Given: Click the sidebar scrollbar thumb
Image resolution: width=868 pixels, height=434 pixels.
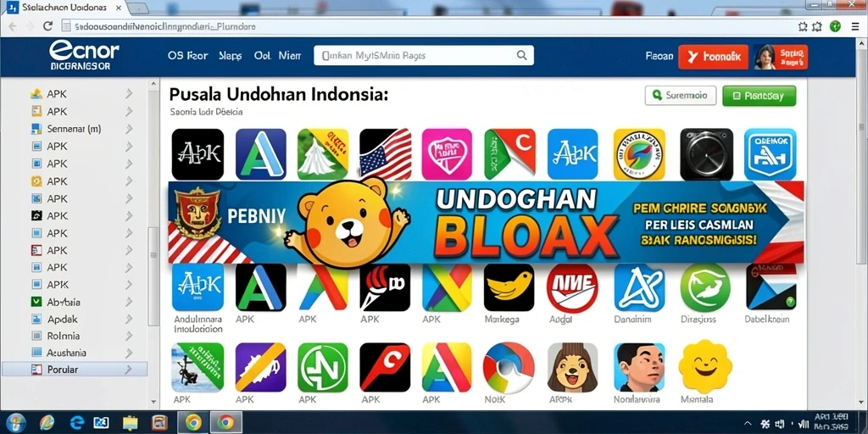Looking at the screenshot, I should pos(153,277).
